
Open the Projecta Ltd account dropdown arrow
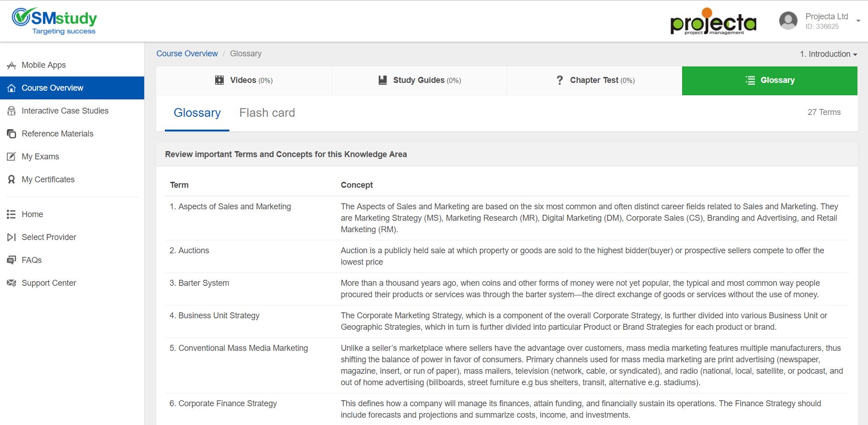click(858, 21)
